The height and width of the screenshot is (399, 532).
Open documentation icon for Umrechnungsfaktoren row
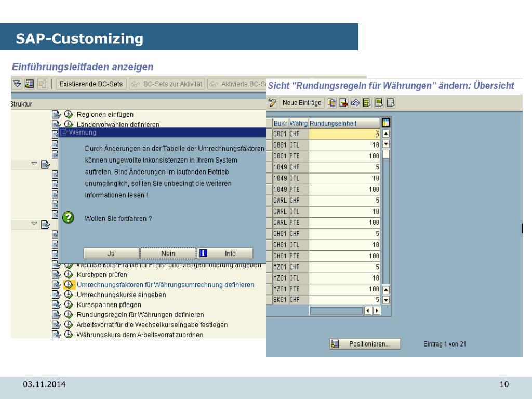pyautogui.click(x=56, y=284)
